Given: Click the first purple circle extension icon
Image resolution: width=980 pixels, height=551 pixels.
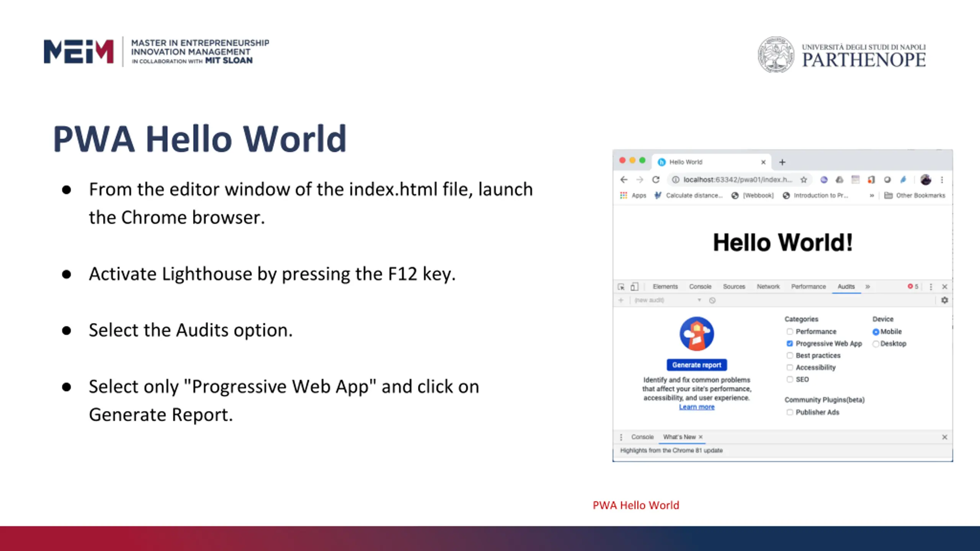Looking at the screenshot, I should coord(824,179).
